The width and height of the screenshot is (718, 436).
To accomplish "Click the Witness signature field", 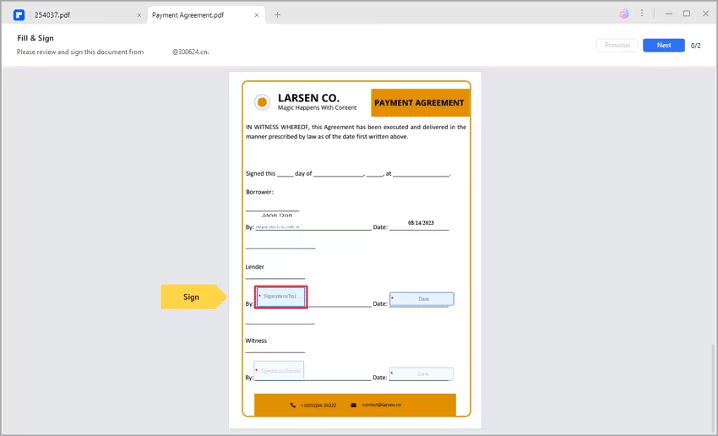I will [279, 370].
